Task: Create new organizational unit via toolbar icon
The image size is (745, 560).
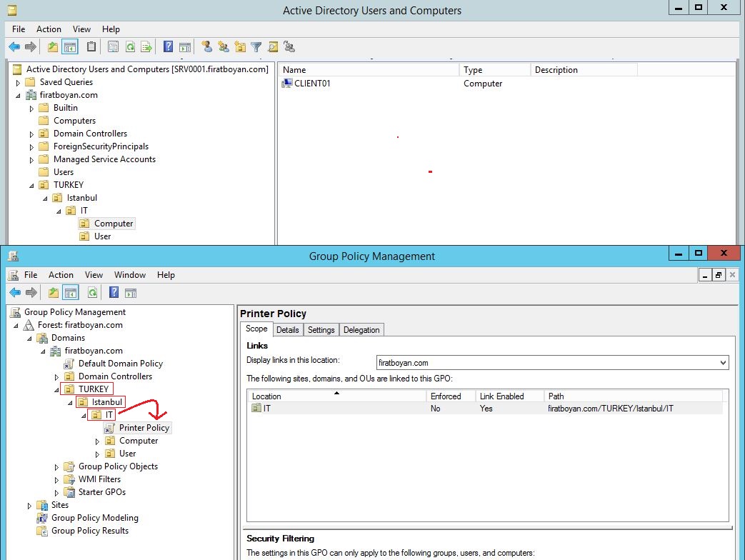Action: coord(241,47)
